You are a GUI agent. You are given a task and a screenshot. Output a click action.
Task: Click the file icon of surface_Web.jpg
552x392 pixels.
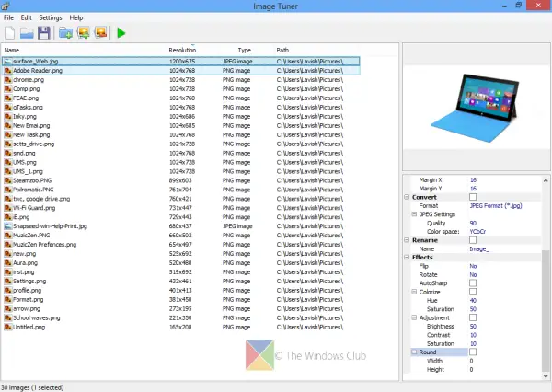tap(7, 62)
